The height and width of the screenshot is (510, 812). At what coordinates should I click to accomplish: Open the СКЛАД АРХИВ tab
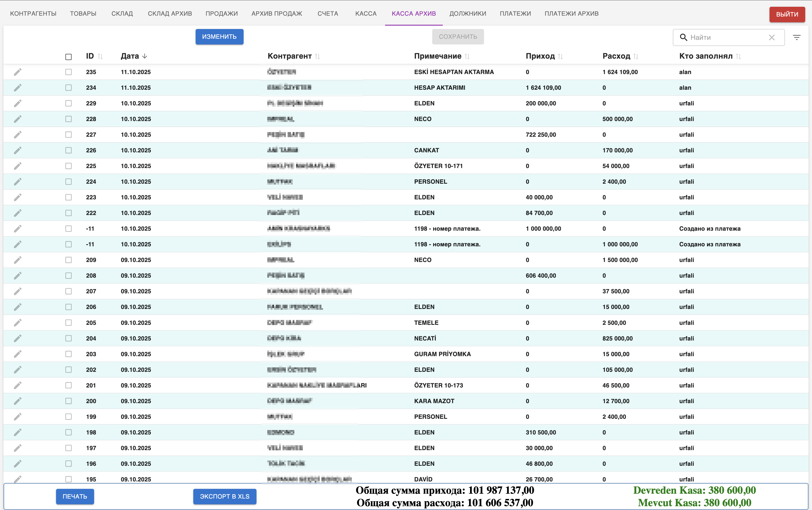click(170, 14)
